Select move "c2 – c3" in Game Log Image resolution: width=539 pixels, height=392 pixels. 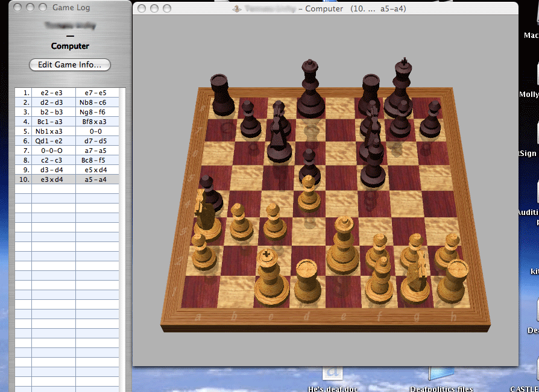point(52,160)
